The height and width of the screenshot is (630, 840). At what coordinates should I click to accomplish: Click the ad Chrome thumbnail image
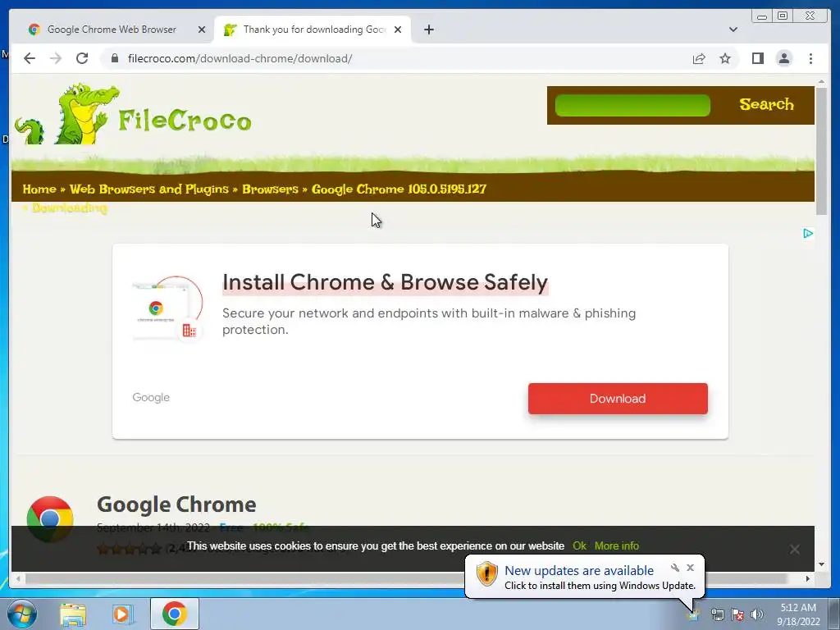(167, 308)
